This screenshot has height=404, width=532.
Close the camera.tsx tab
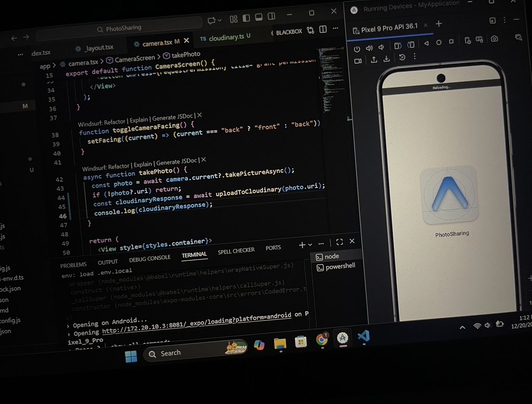pos(187,41)
